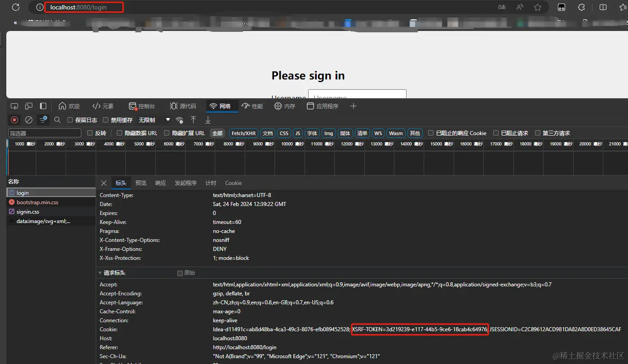Click the inspect element picker icon
Image resolution: width=628 pixels, height=364 pixels.
(x=14, y=106)
